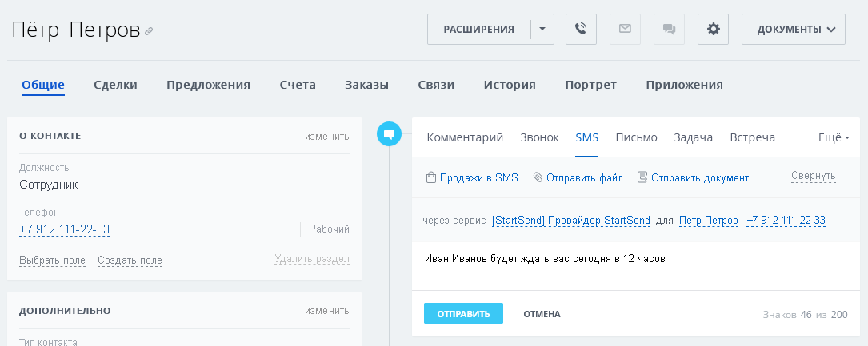Click the Отправить документ link

tap(699, 177)
